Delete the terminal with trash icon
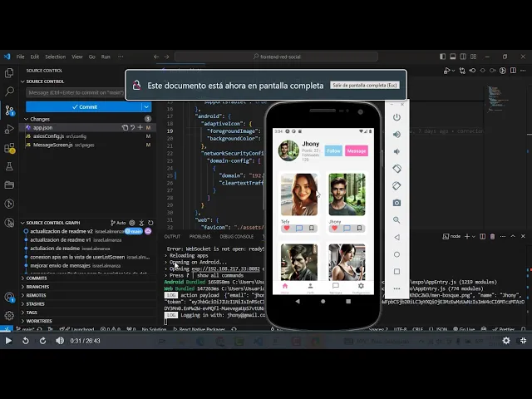Screen dimensions: 532x399 (x=493, y=236)
